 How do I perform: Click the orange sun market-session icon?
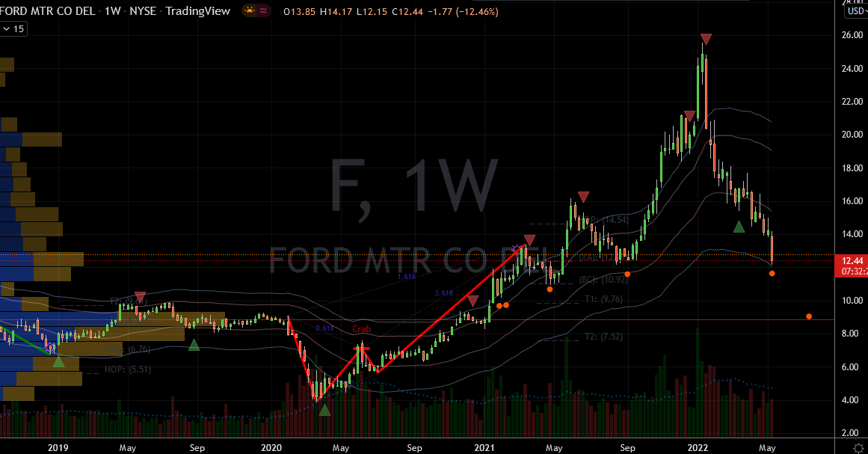tap(250, 10)
